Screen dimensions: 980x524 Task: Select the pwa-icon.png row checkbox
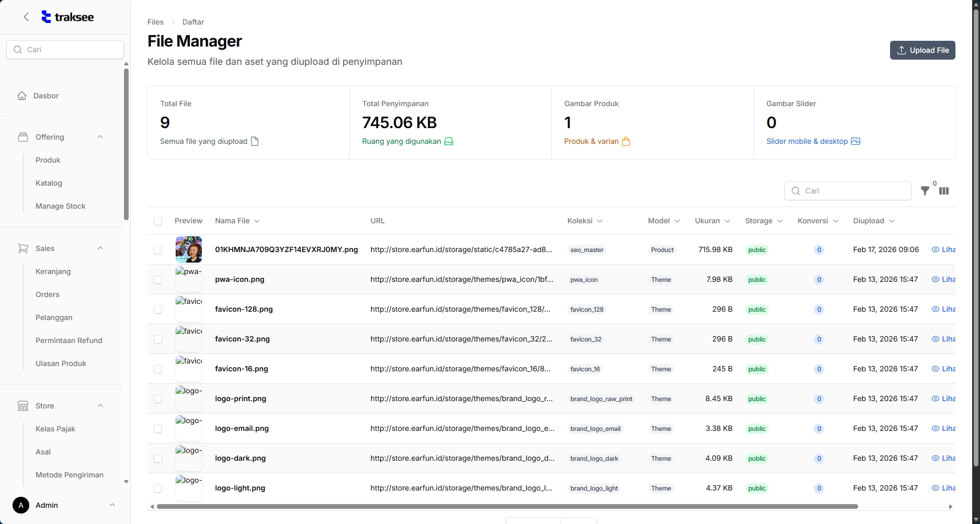(x=158, y=280)
